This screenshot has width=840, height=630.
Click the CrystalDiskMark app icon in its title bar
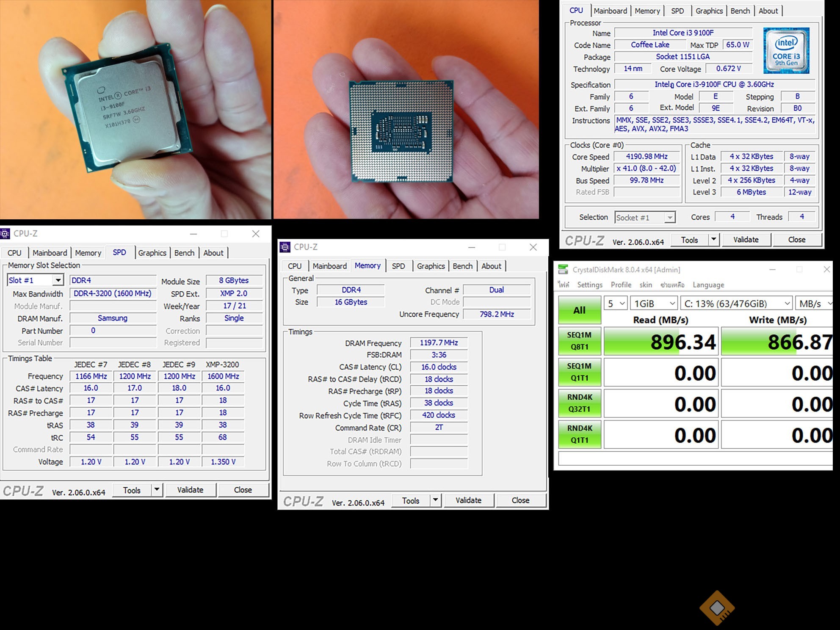(563, 270)
